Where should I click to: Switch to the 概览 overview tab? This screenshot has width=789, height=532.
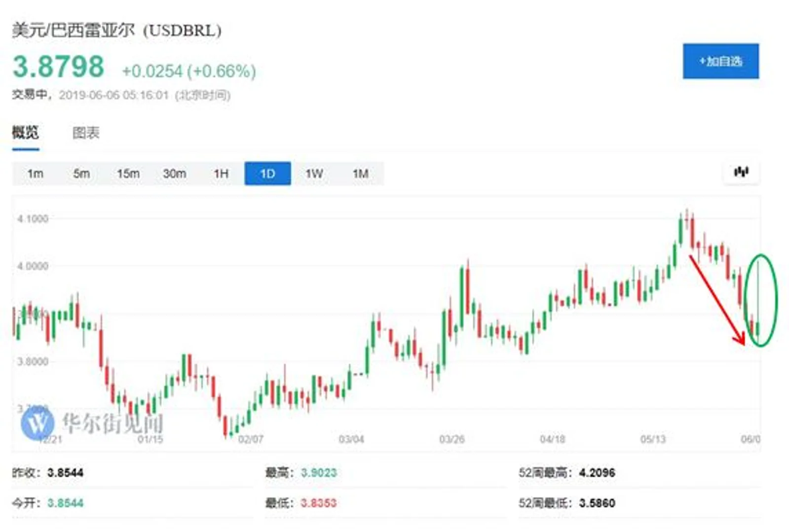pos(25,133)
